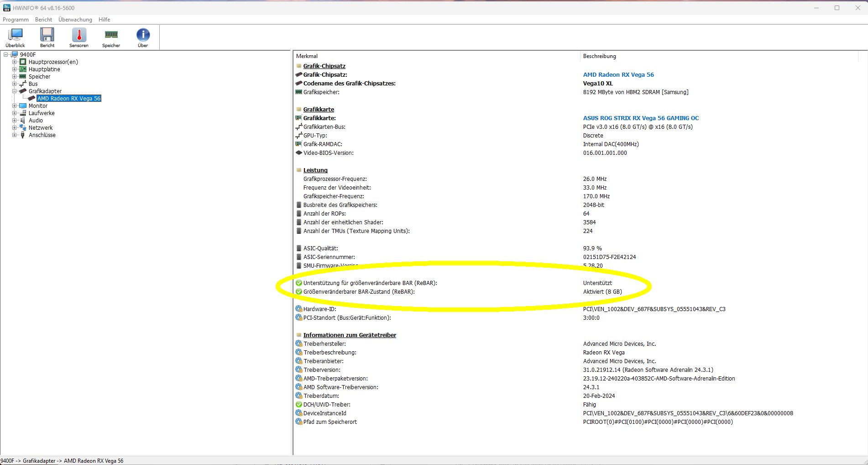Open the Hilfe menu
The height and width of the screenshot is (465, 868).
coord(104,20)
